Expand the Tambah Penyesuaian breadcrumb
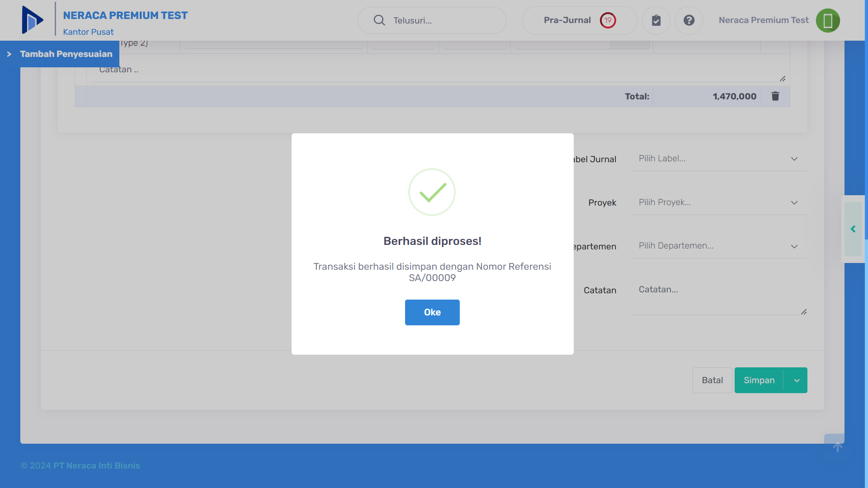 (x=9, y=54)
